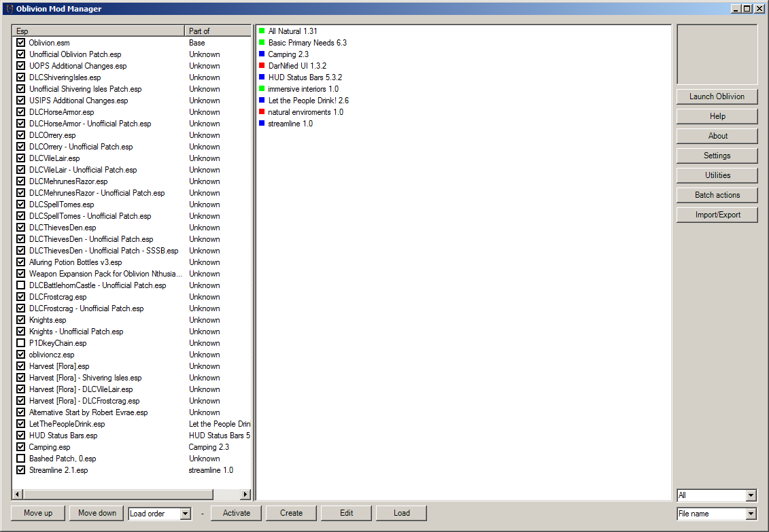
Task: Select the DLCOrrery.esp plugin row
Action: coord(132,135)
